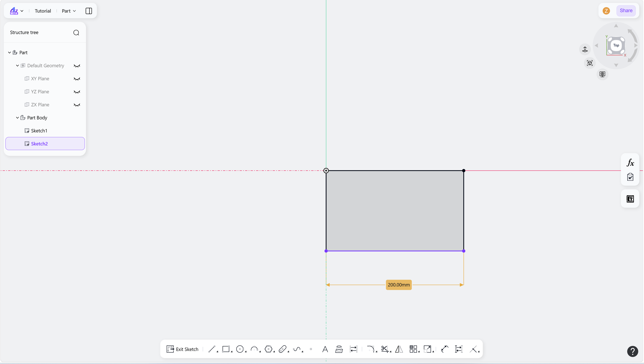644x364 pixels.
Task: Toggle XY Plane visibility
Action: pyautogui.click(x=77, y=79)
